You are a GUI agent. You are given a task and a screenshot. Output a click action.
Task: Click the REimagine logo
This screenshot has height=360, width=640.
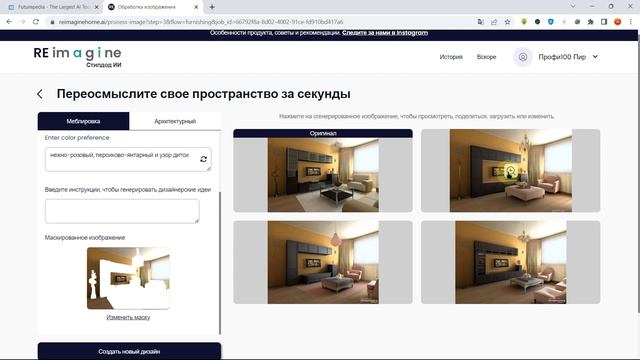tap(78, 56)
